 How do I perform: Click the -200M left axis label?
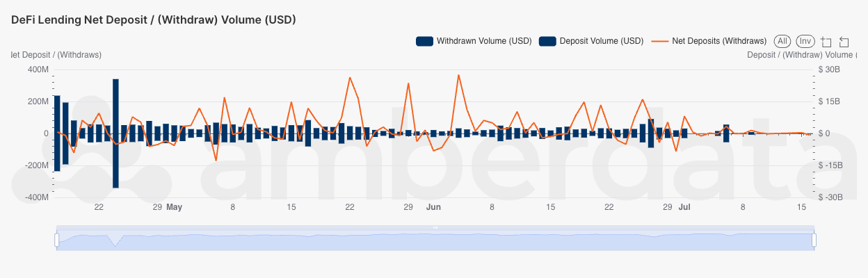pyautogui.click(x=36, y=165)
